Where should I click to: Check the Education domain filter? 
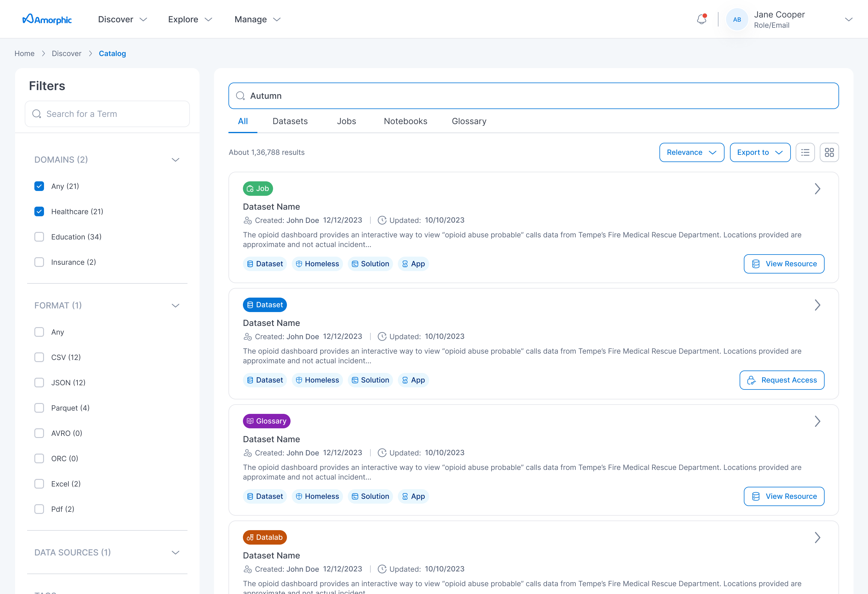pyautogui.click(x=39, y=237)
